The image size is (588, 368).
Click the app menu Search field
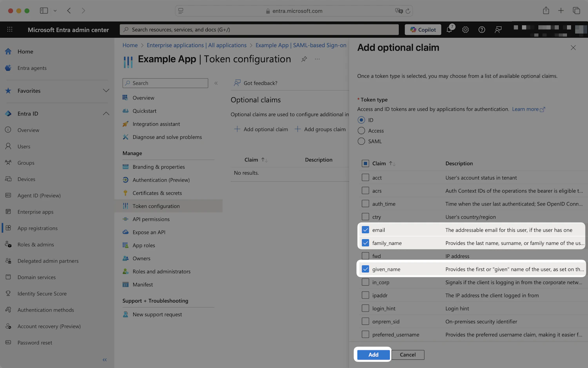pos(165,83)
